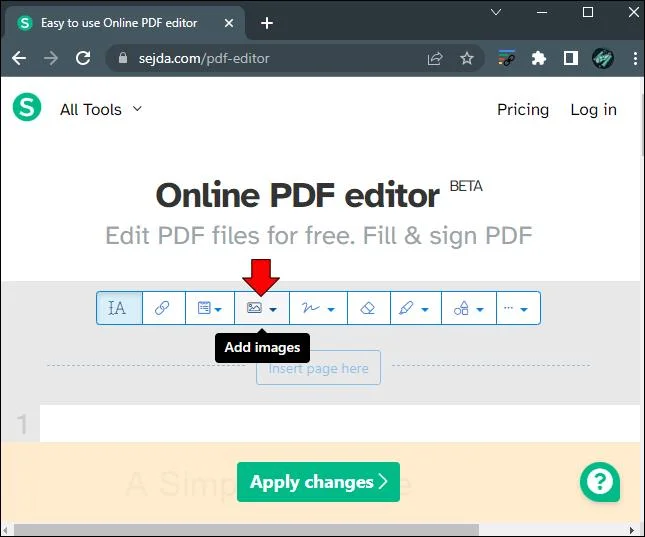The width and height of the screenshot is (645, 537).
Task: Open the Pricing page link
Action: pyautogui.click(x=523, y=109)
